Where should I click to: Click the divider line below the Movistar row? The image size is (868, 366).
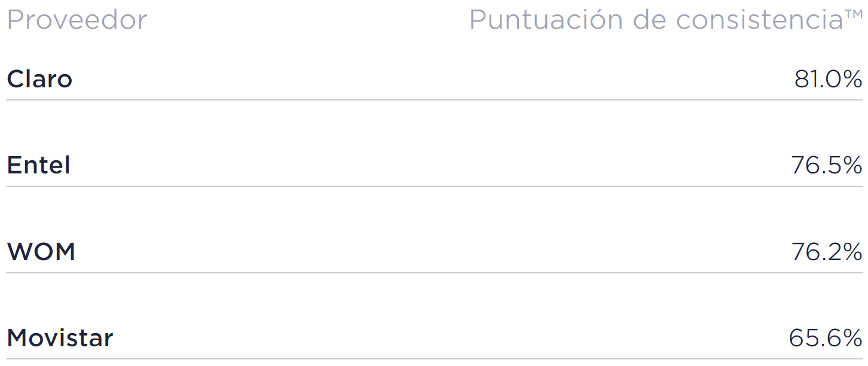[434, 359]
